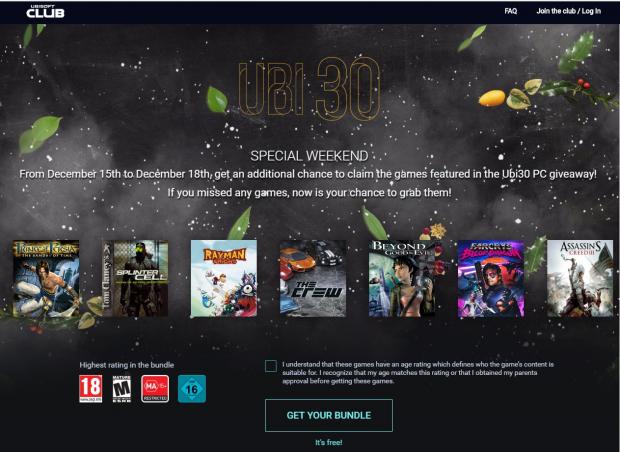Open the FAQ page

tap(510, 11)
